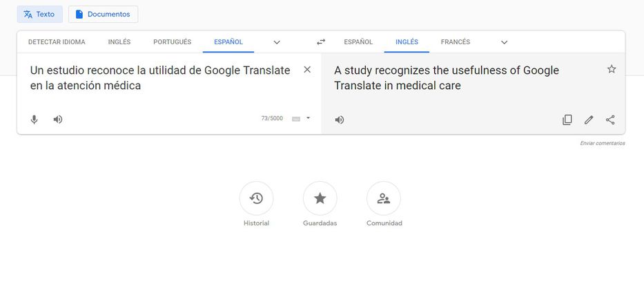Clear the source text with X
This screenshot has height=291, width=644.
click(x=307, y=69)
